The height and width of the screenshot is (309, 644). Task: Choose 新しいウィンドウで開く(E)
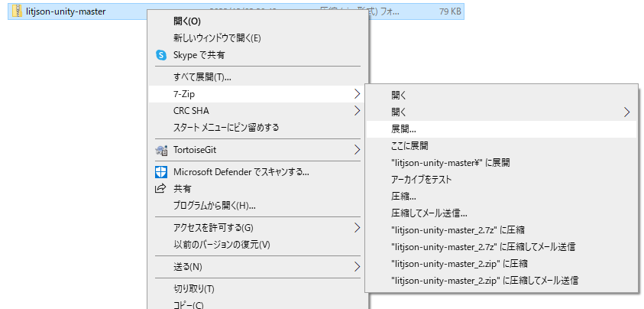click(257, 38)
